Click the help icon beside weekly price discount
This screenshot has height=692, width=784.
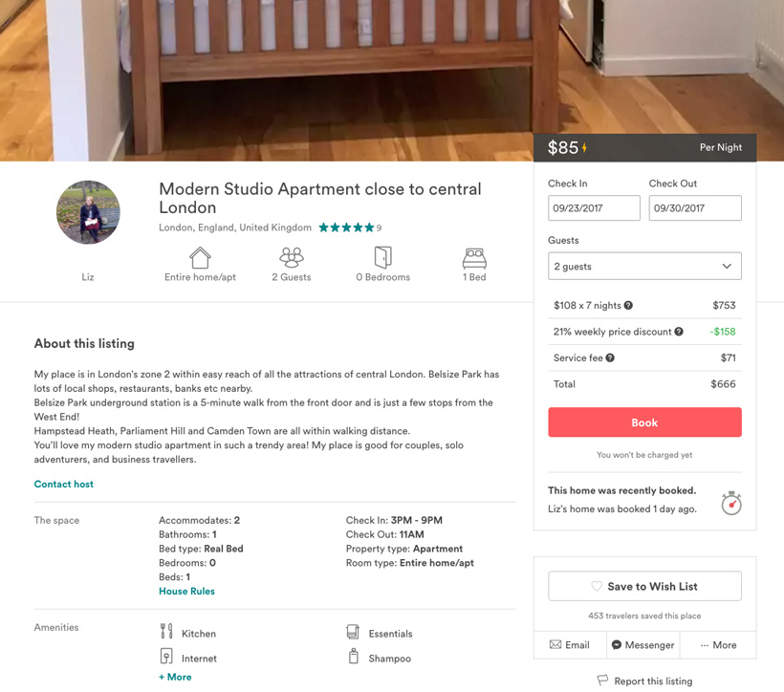click(x=679, y=332)
